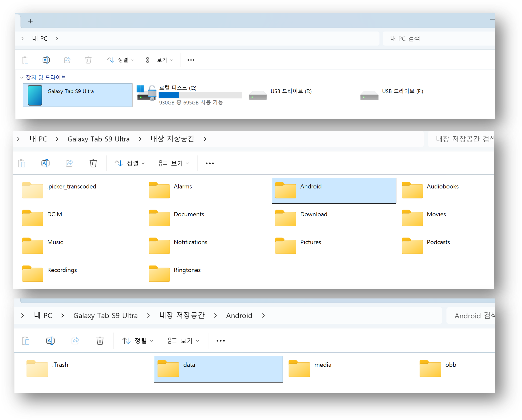This screenshot has height=420, width=522.
Task: Select the Galaxy Tab S9 Ultra device
Action: [x=78, y=95]
